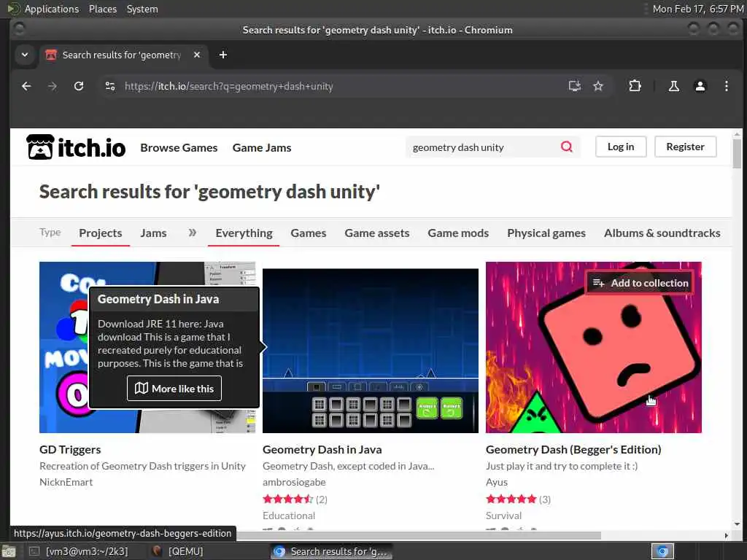Viewport: 747px width, 560px height.
Task: Click the More like this button
Action: click(174, 388)
